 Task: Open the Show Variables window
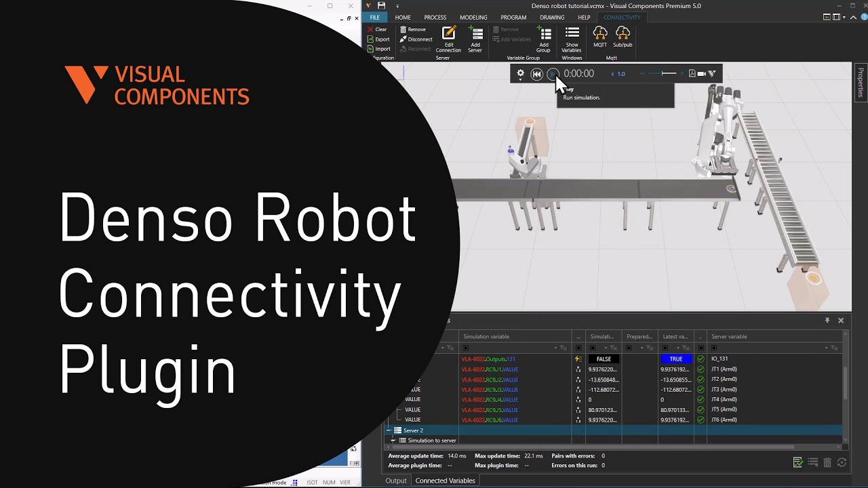click(572, 39)
